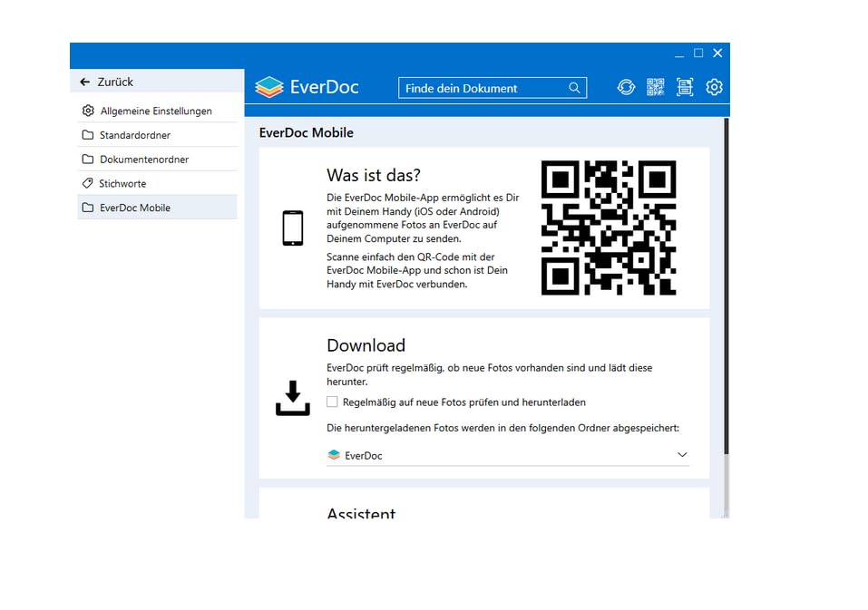This screenshot has width=868, height=610.
Task: Click the Assistent heading at the bottom
Action: point(362,513)
